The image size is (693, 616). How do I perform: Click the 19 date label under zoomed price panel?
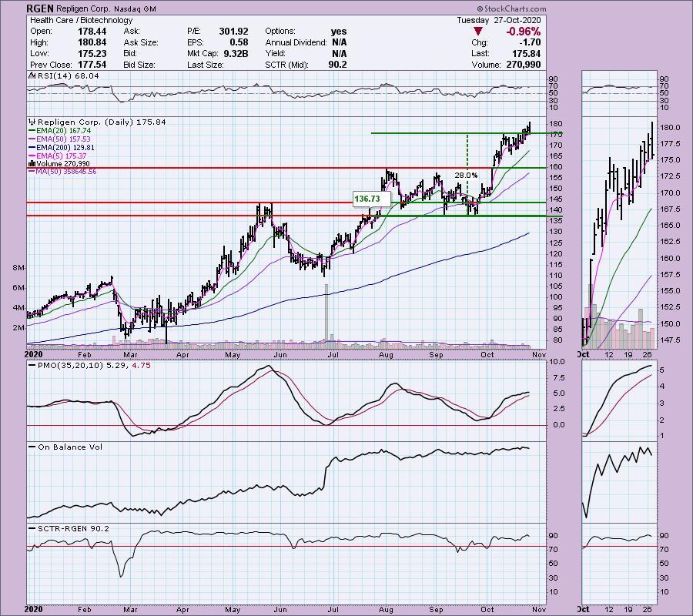coord(628,354)
